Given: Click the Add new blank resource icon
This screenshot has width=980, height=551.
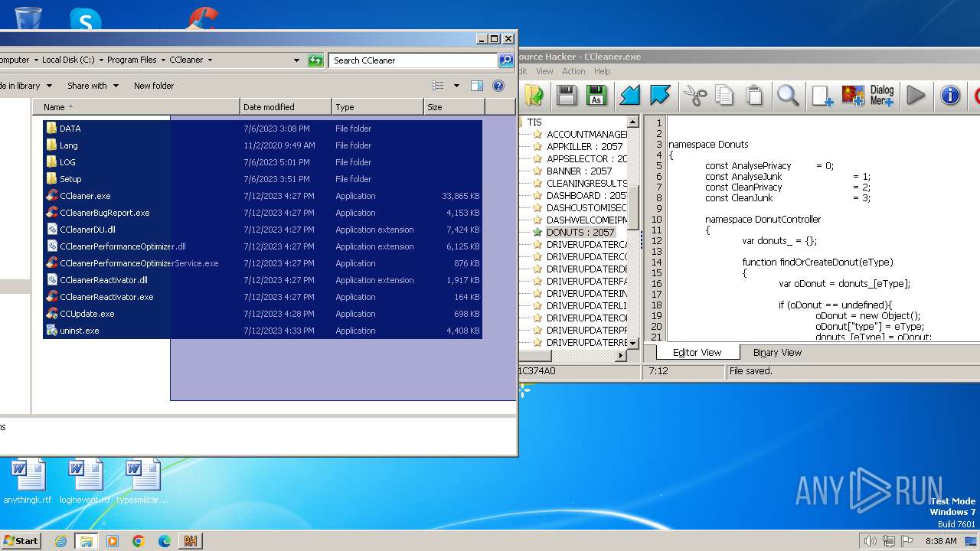Looking at the screenshot, I should pyautogui.click(x=822, y=95).
